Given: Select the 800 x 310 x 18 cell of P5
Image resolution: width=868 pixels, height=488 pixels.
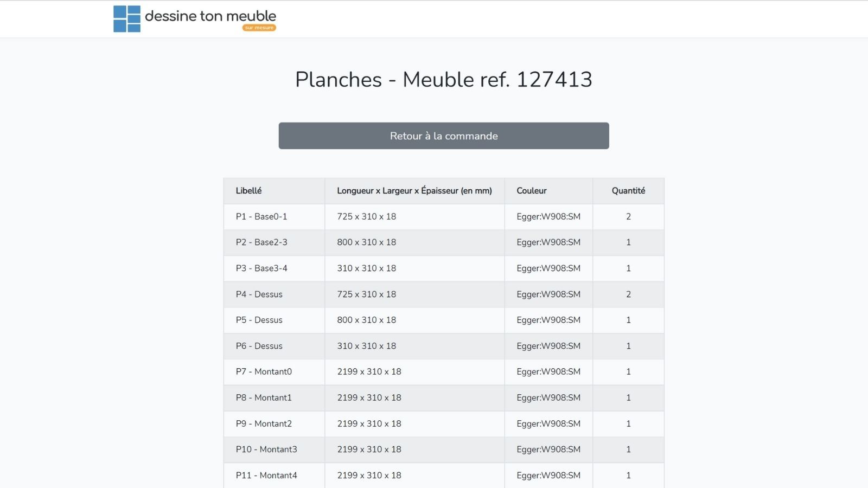Looking at the screenshot, I should (414, 320).
